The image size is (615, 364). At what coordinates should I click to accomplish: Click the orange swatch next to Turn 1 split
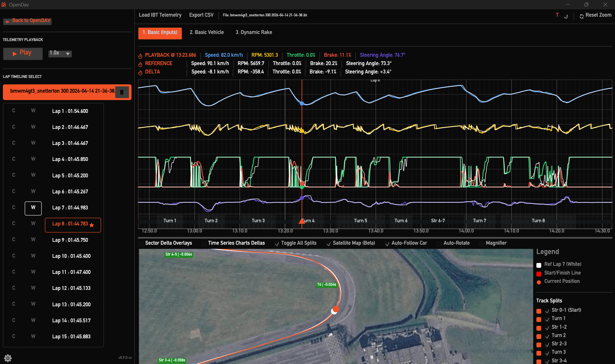click(x=539, y=319)
